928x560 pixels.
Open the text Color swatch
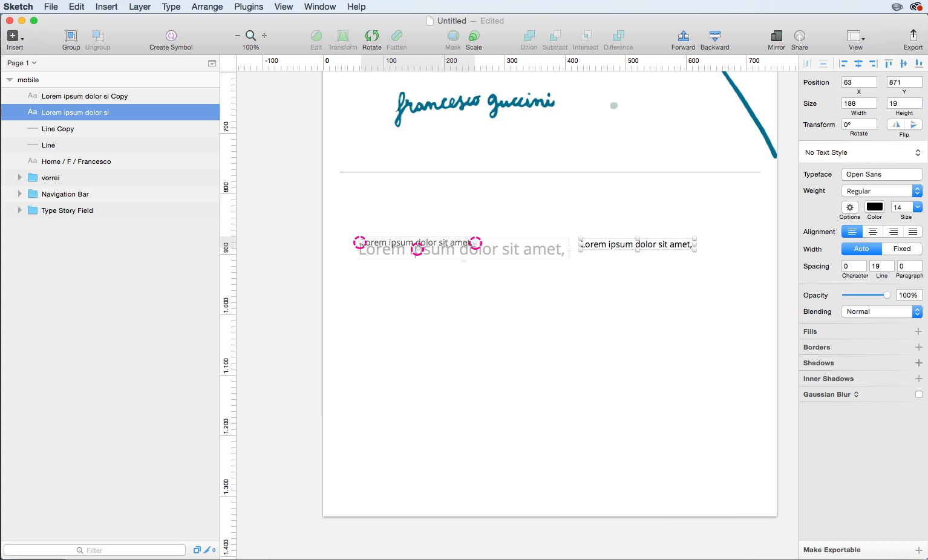coord(875,207)
